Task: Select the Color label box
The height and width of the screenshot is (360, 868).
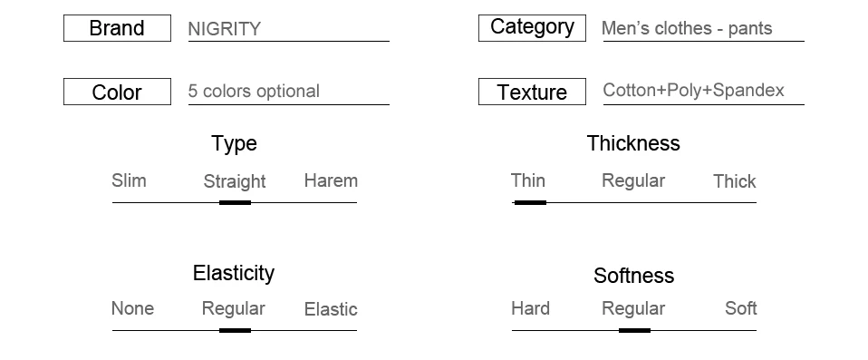Action: pyautogui.click(x=118, y=92)
